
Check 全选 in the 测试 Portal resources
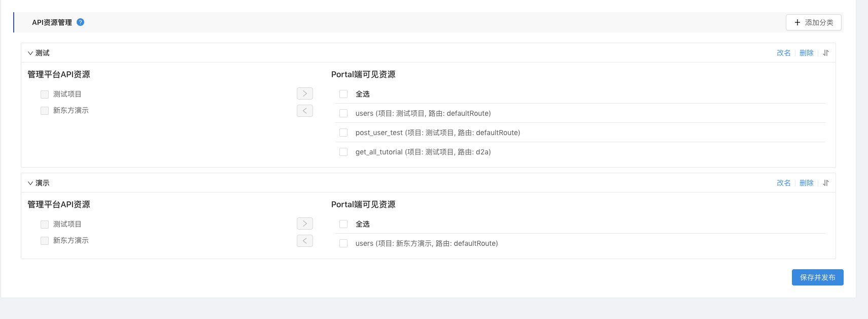[x=343, y=94]
